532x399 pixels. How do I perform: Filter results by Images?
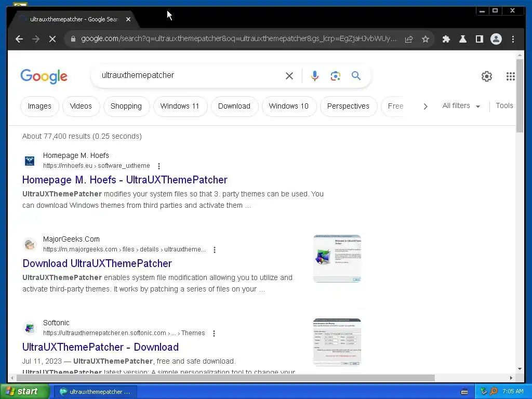click(39, 106)
